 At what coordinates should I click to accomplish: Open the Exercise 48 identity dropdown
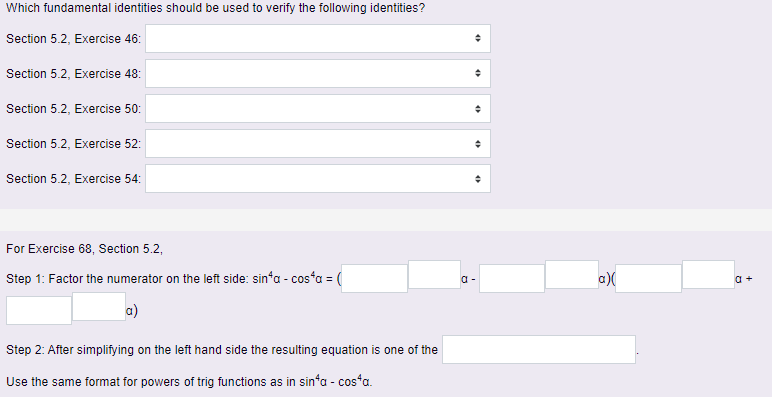tap(318, 73)
